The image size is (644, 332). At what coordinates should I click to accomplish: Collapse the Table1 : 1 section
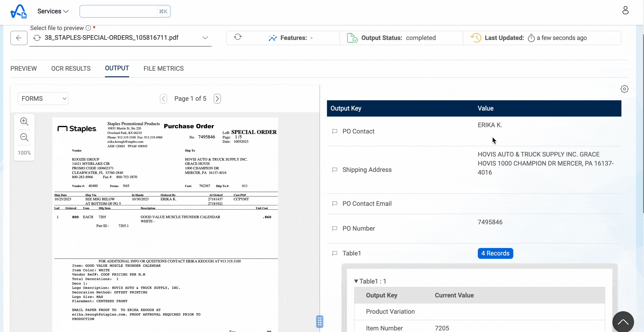pos(356,281)
